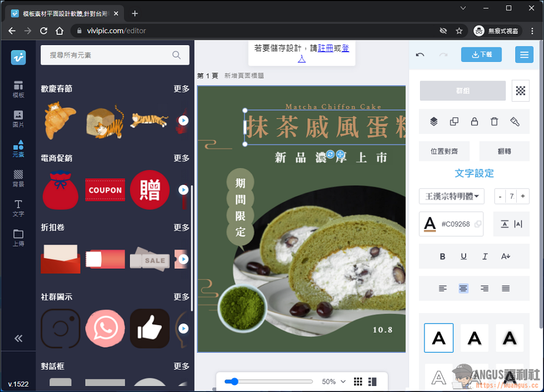Align text right
Image resolution: width=544 pixels, height=392 pixels.
pyautogui.click(x=485, y=288)
